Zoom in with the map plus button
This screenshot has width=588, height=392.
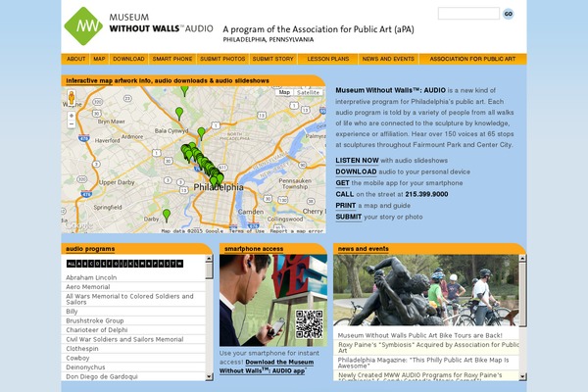click(72, 116)
